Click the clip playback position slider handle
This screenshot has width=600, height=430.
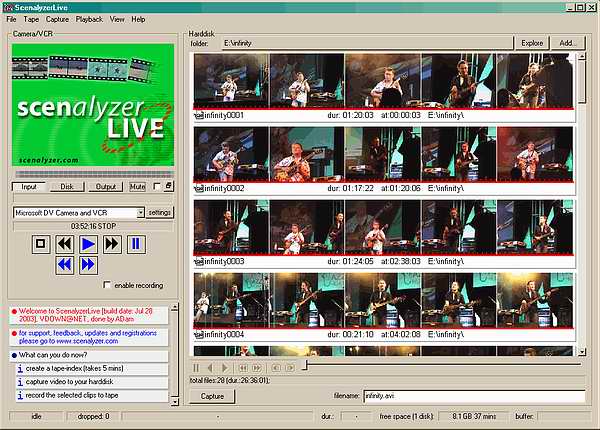(305, 365)
